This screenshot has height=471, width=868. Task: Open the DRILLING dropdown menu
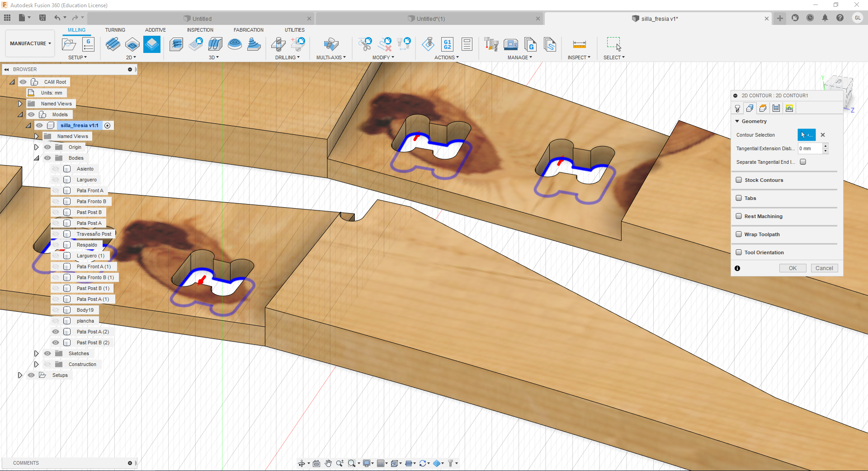287,57
